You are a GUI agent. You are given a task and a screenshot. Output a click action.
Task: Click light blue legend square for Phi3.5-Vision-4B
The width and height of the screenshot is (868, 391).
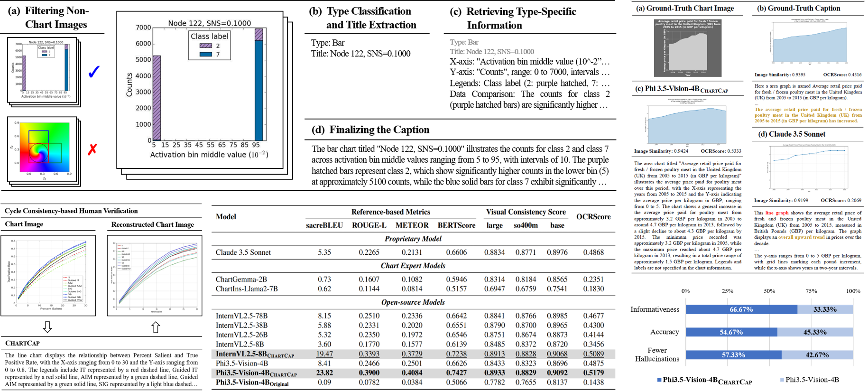pos(782,380)
